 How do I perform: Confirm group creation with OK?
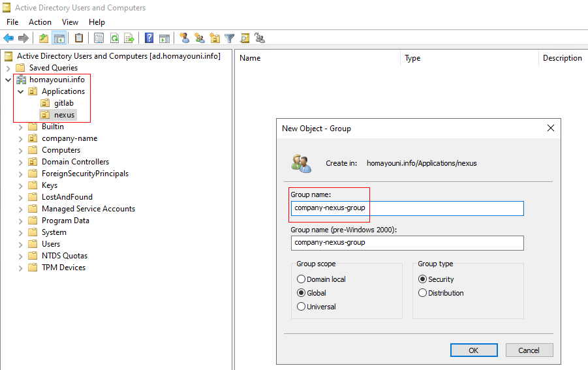pyautogui.click(x=474, y=350)
